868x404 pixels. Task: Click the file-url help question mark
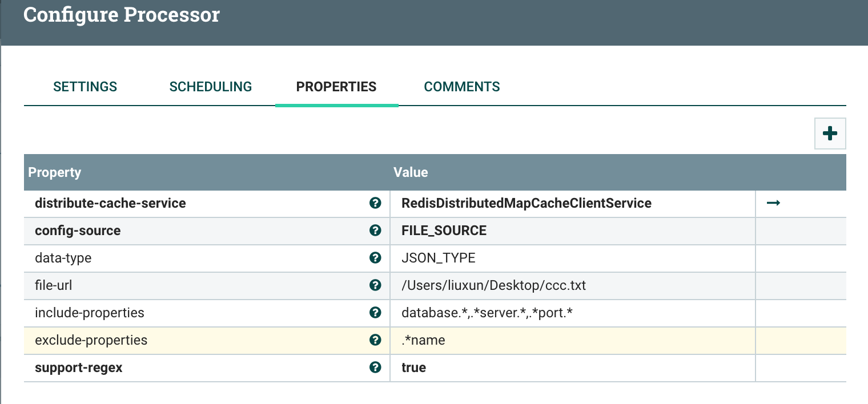(x=375, y=285)
